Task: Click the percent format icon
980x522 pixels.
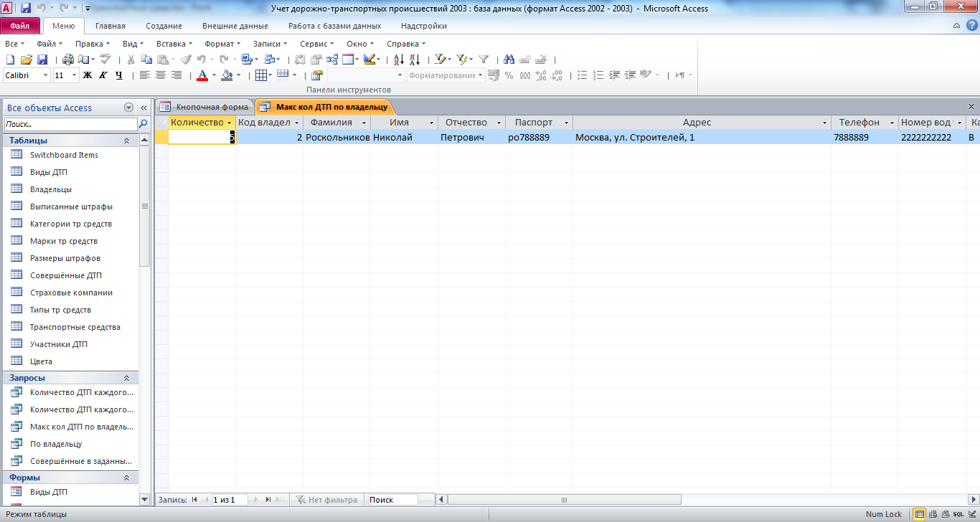Action: coord(509,75)
